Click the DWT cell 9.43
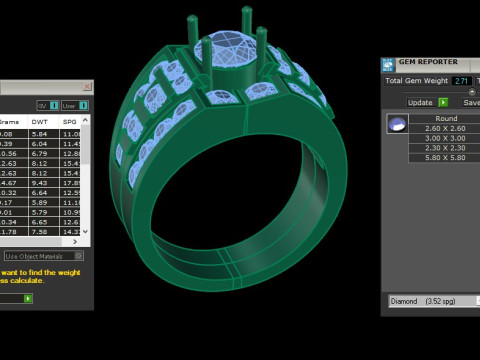Image resolution: width=480 pixels, height=360 pixels. (44, 183)
